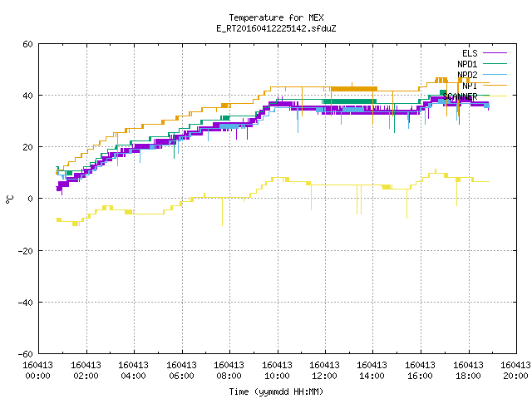Click the x-axis tick '160413 08:00'
Screen dimensions: 532x399
pyautogui.click(x=229, y=370)
